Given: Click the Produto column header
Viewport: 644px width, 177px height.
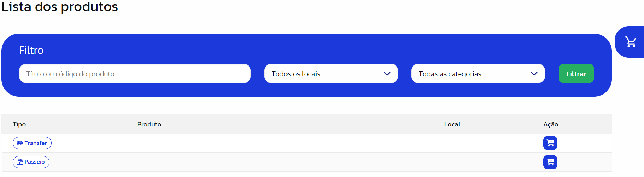Looking at the screenshot, I should tap(149, 124).
